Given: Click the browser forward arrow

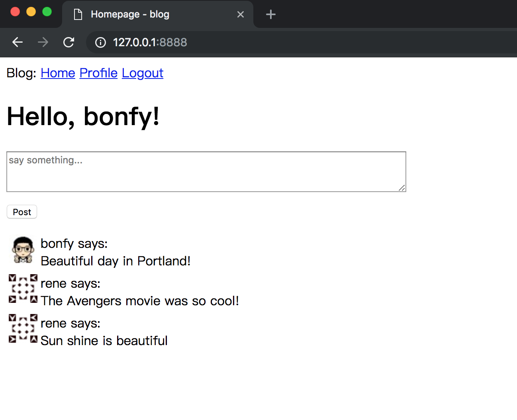Looking at the screenshot, I should pyautogui.click(x=43, y=42).
